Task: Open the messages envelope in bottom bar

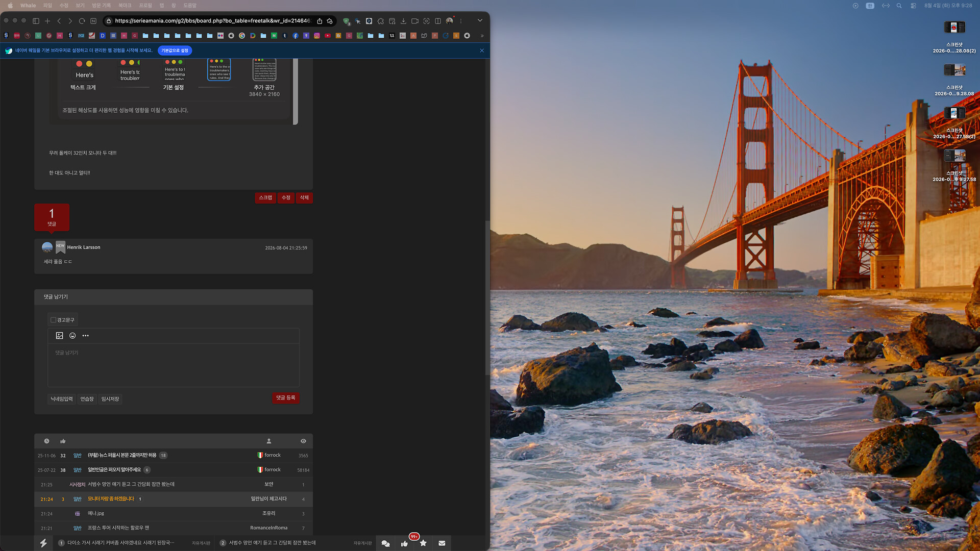Action: (442, 543)
